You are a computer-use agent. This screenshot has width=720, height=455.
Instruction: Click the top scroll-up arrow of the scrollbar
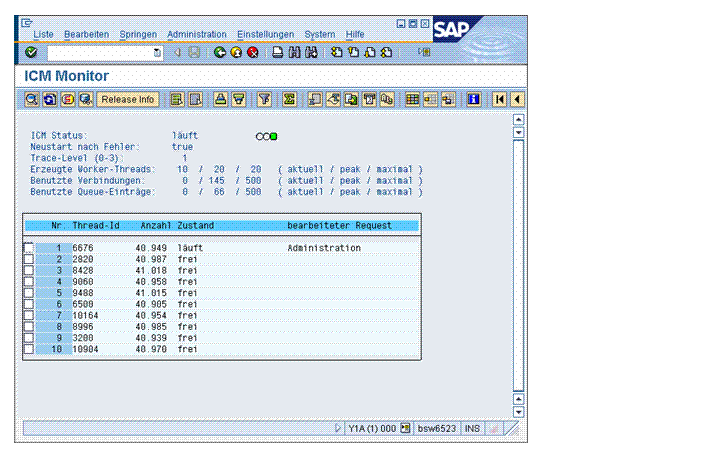(518, 120)
